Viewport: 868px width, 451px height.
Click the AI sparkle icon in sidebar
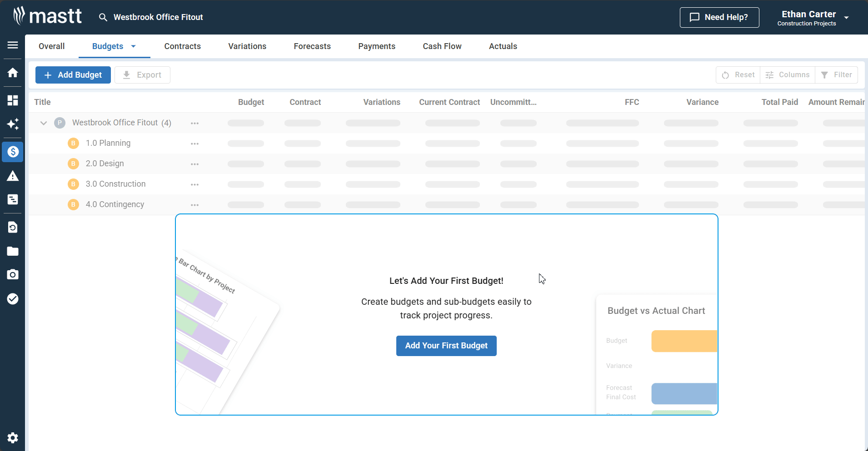tap(13, 124)
